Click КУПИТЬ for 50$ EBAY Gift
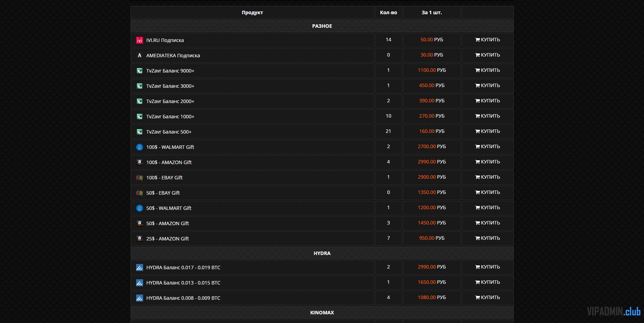The image size is (644, 323). click(487, 193)
